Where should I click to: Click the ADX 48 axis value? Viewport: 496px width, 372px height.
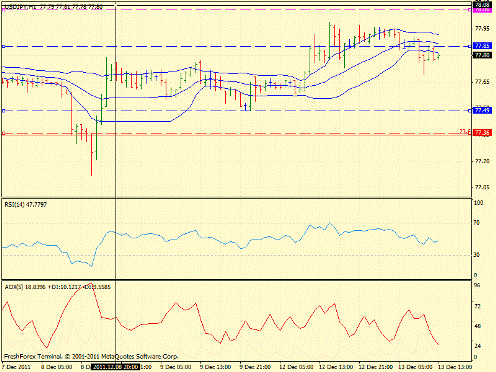coord(477,326)
